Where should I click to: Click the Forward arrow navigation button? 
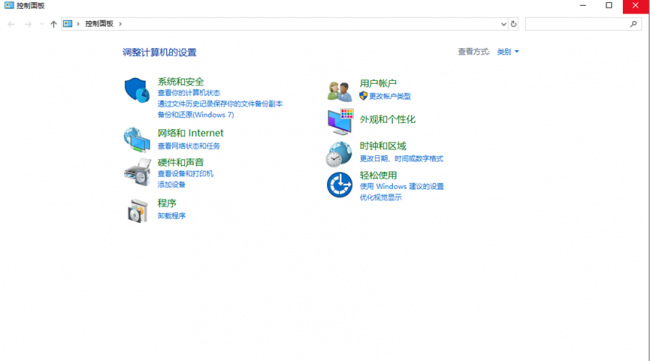pyautogui.click(x=28, y=24)
